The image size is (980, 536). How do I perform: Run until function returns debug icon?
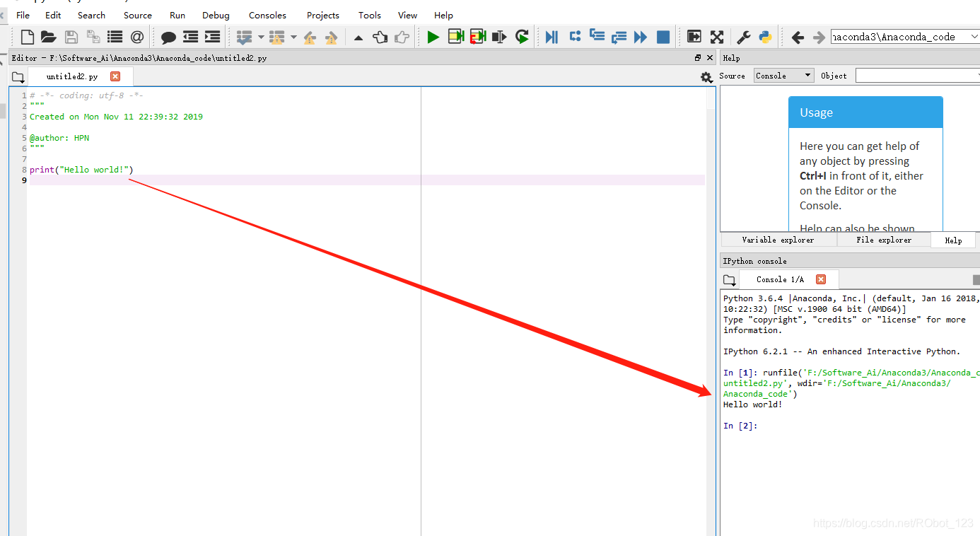point(619,37)
